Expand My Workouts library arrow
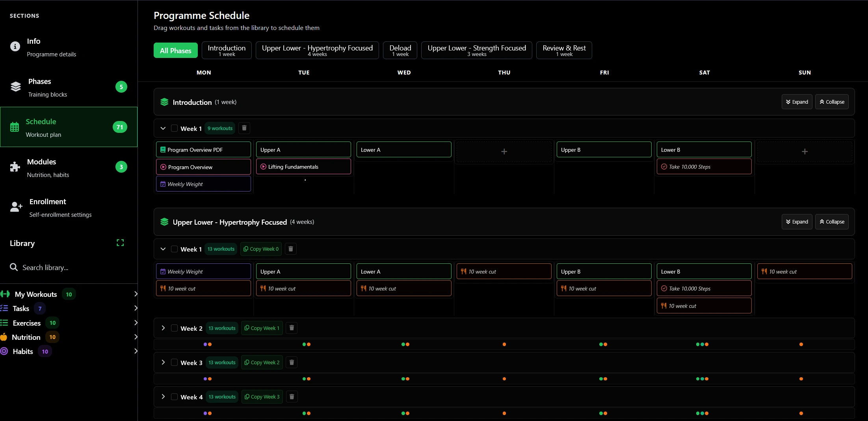Screen dimensions: 868x421 [x=136, y=294]
